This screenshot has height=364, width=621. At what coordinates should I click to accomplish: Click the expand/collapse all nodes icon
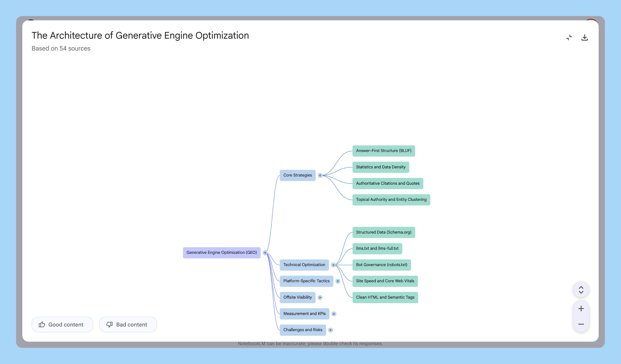point(581,290)
